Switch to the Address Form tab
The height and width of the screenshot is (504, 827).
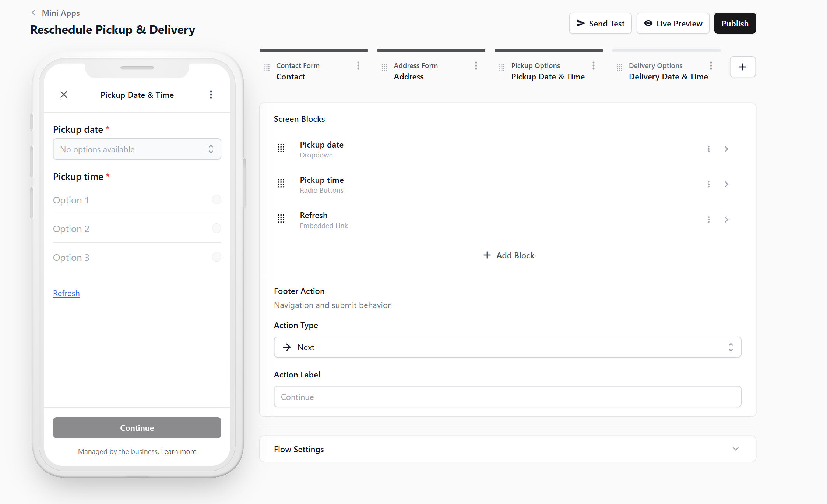(x=415, y=71)
